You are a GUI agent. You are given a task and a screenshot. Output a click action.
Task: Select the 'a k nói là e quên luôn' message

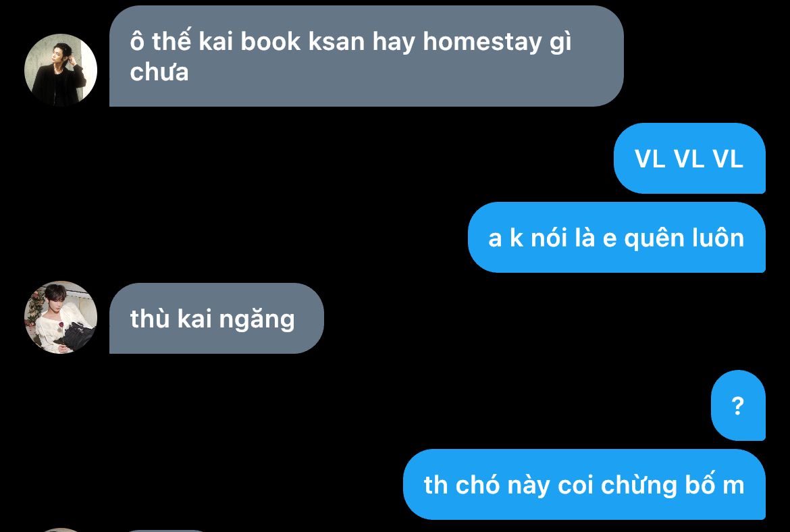(616, 237)
